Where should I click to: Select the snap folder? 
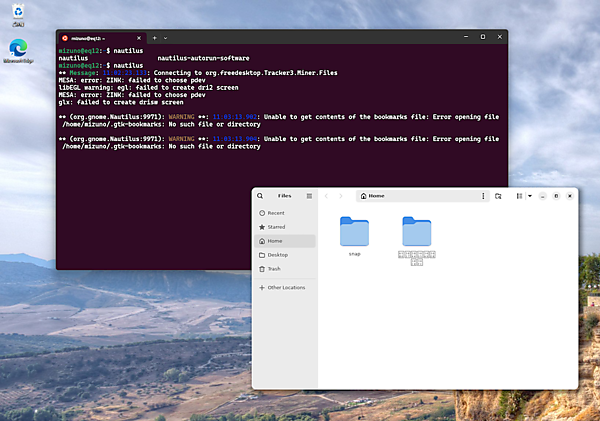[x=354, y=232]
